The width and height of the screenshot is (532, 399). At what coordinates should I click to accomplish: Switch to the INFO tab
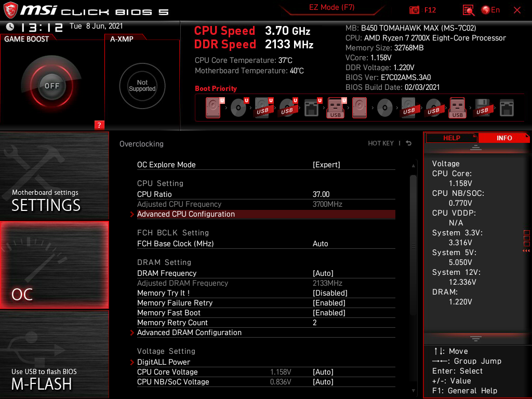[504, 138]
